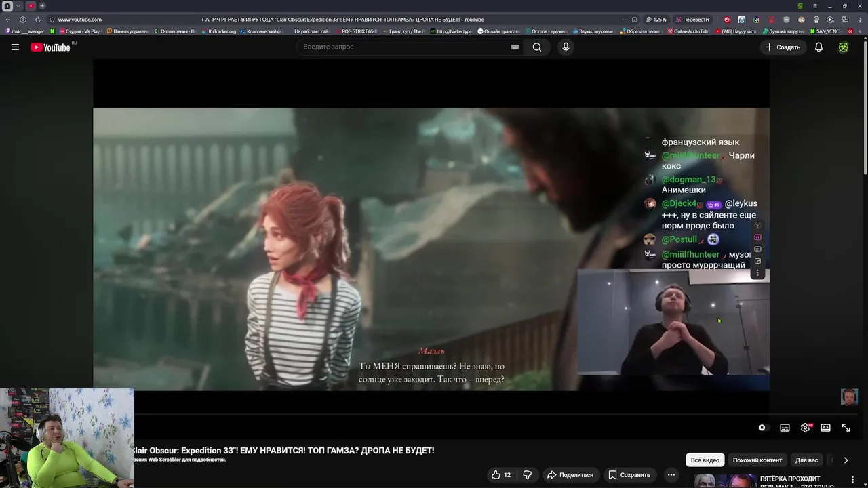
Task: Open the RuTracker.org bookmark
Action: coord(219,31)
